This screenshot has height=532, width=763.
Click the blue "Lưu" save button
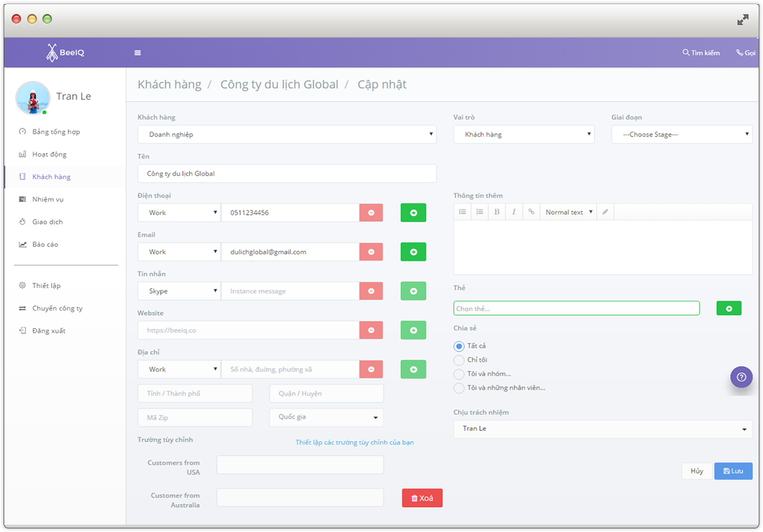click(733, 471)
